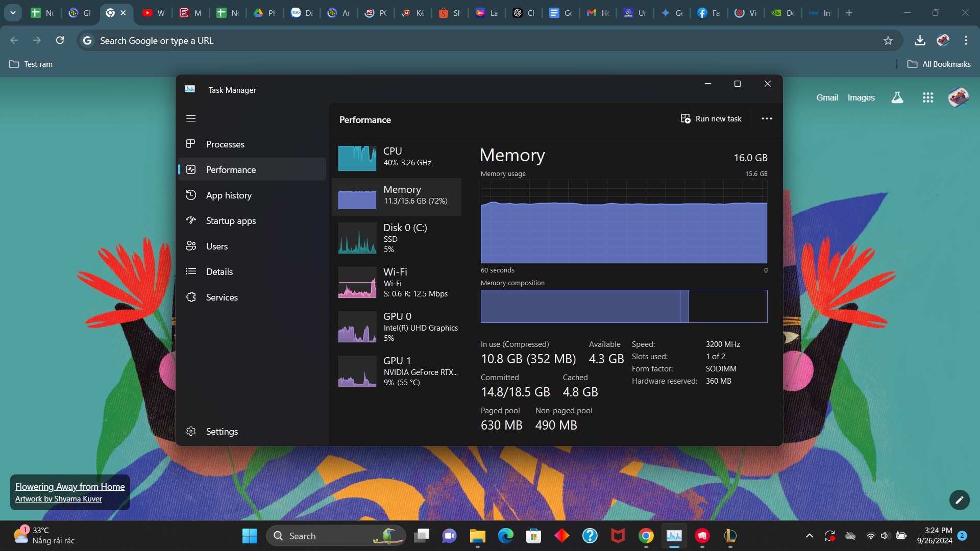The height and width of the screenshot is (551, 980).
Task: Switch to the Gmail tab in Chrome
Action: point(598,13)
